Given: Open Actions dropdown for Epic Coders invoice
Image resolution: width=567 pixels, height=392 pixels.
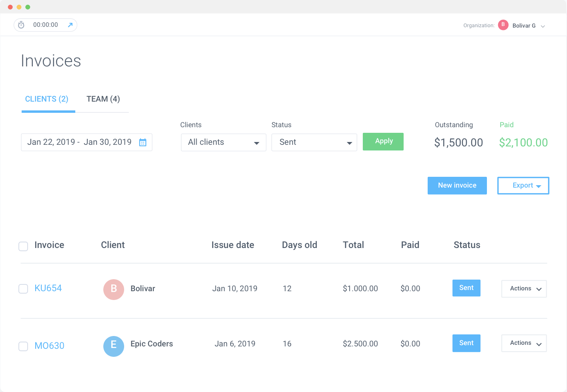Looking at the screenshot, I should (524, 343).
